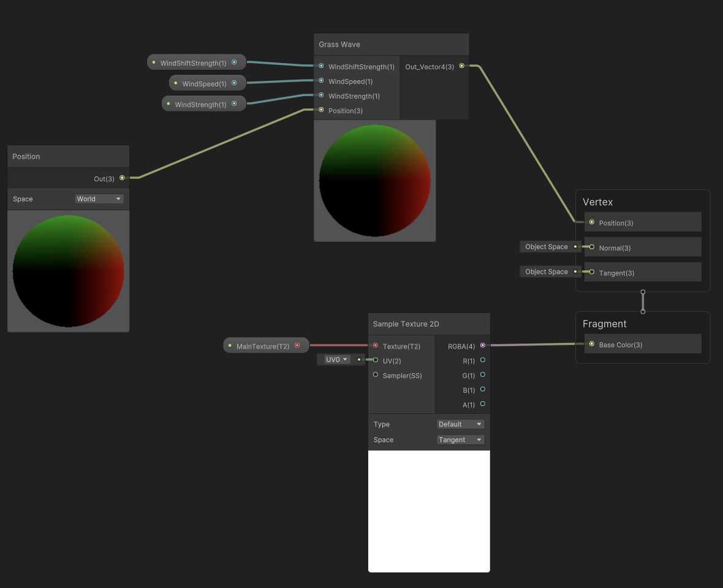Click the Object Space badge near Tangent input
This screenshot has height=588, width=723.
[547, 271]
